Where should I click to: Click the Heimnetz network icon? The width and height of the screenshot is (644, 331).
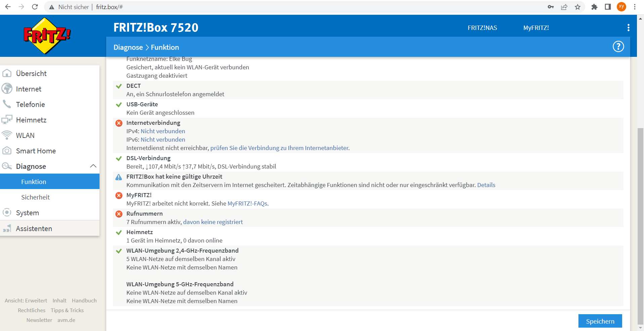(7, 120)
